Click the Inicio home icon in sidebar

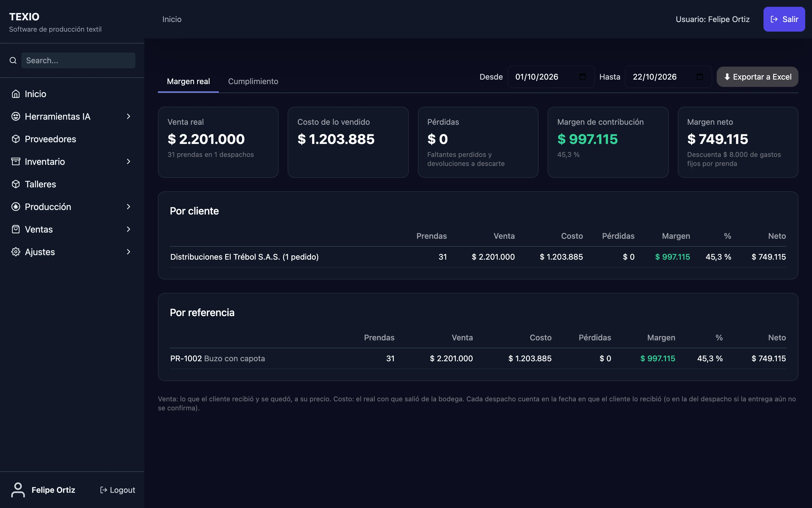pyautogui.click(x=16, y=94)
